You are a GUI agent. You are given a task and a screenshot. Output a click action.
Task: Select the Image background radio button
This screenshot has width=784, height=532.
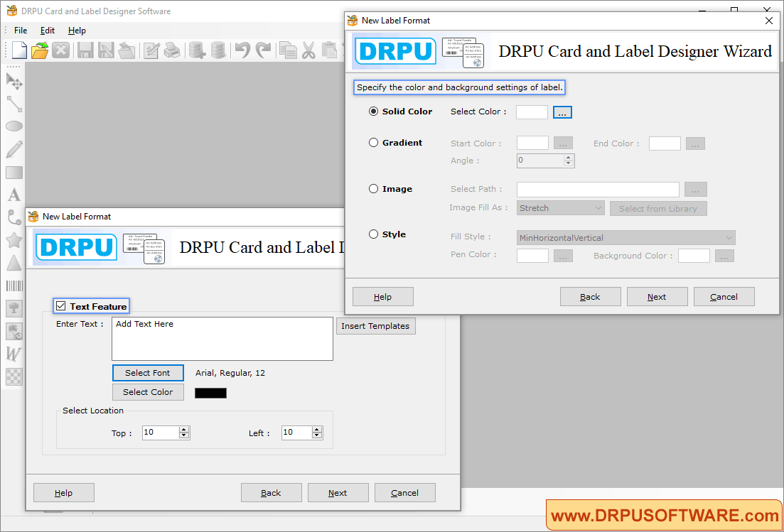(x=373, y=189)
